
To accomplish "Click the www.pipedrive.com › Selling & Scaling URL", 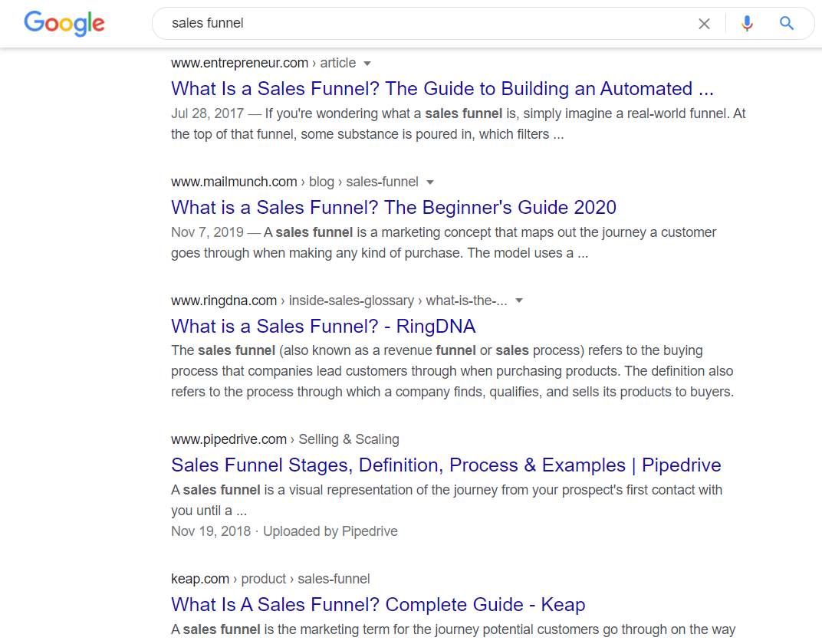I will click(x=284, y=439).
